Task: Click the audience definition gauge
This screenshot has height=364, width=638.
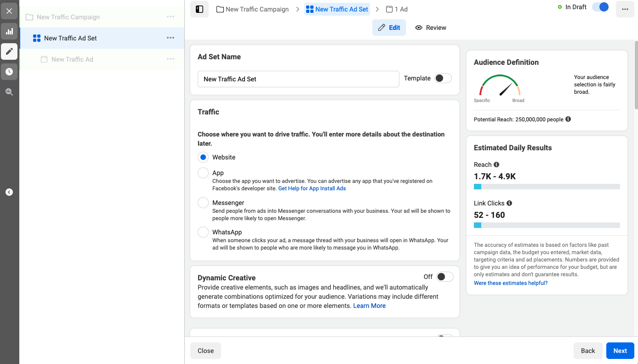Action: coord(499,86)
